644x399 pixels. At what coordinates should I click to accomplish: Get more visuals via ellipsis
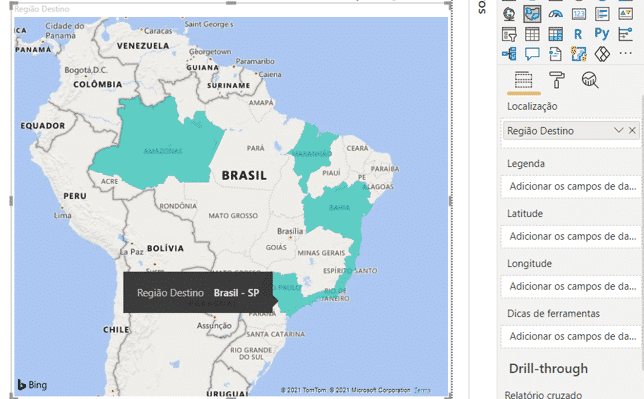(626, 53)
